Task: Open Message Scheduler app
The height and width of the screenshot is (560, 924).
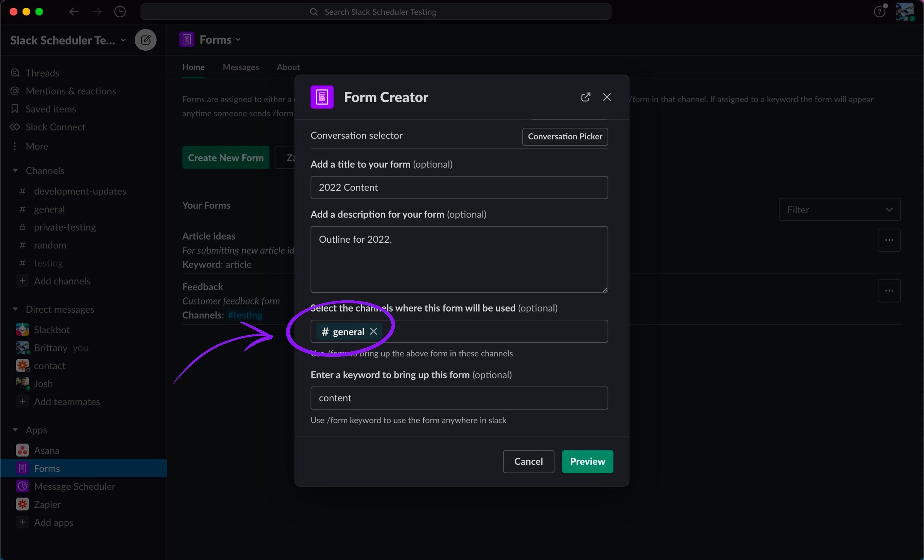Action: click(x=74, y=486)
